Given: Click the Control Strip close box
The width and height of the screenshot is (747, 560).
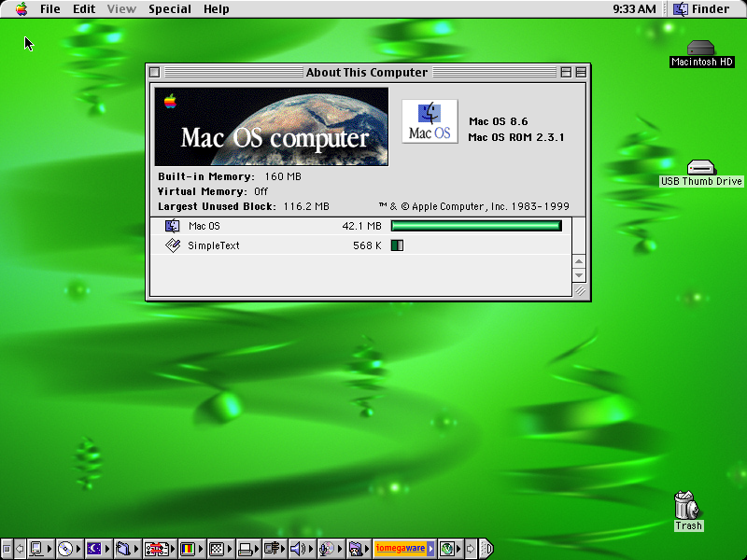Looking at the screenshot, I should [x=7, y=549].
